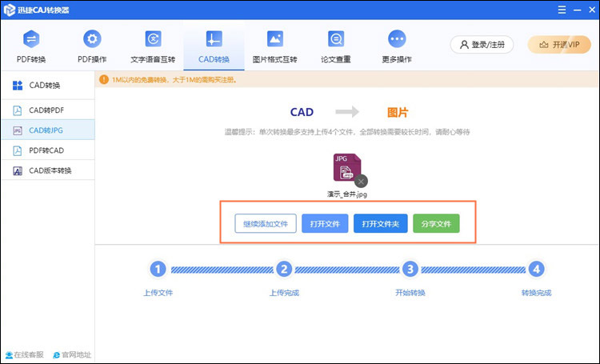The image size is (600, 364).
Task: Click step 4 circle 转换完成
Action: coord(537,269)
